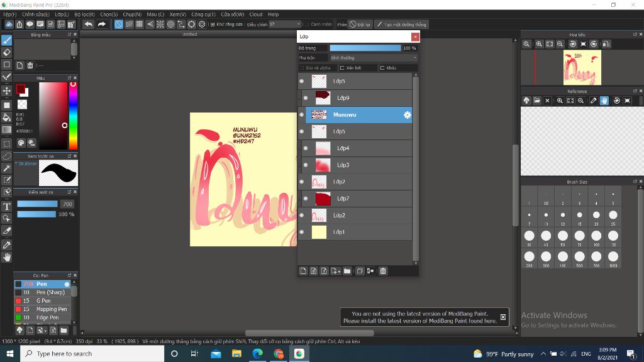Open the Tệp(F) menu

click(x=9, y=14)
